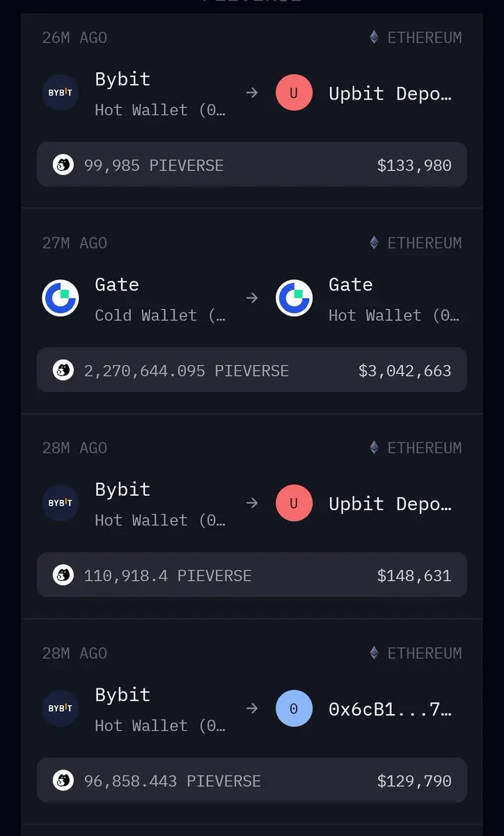Click the red Upbit avatar in the 26M ago transaction
The width and height of the screenshot is (504, 836).
tap(294, 93)
